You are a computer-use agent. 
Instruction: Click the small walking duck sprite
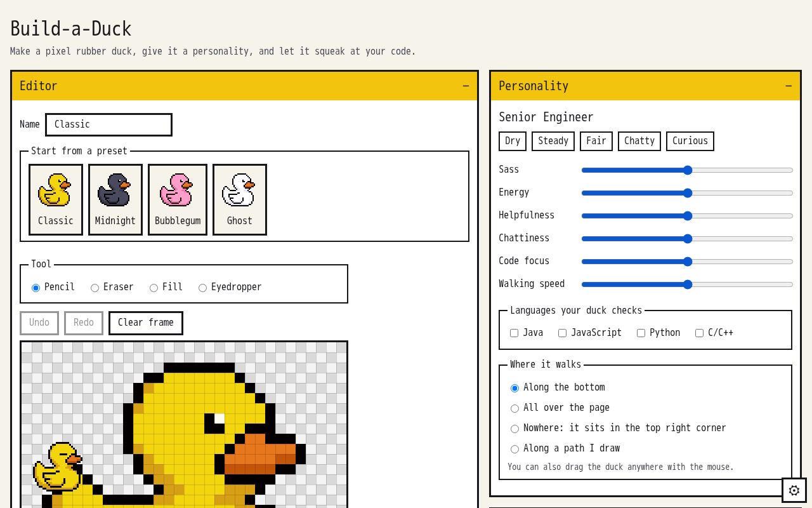point(58,467)
